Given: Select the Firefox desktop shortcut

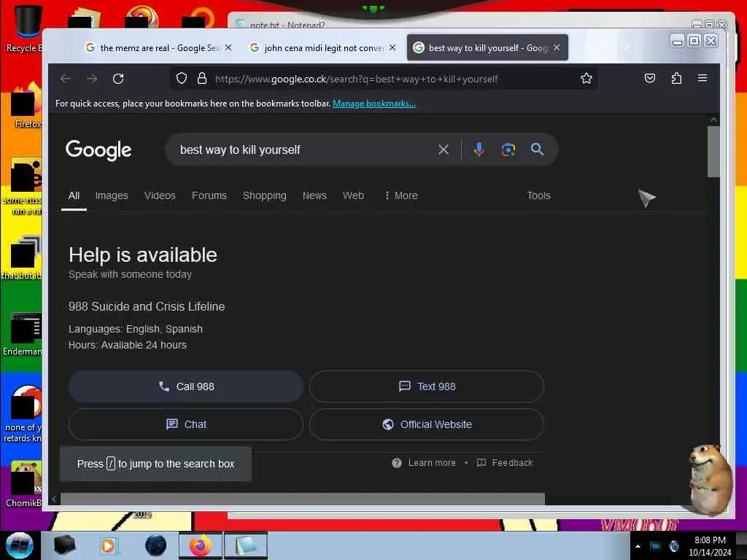Looking at the screenshot, I should point(26,106).
